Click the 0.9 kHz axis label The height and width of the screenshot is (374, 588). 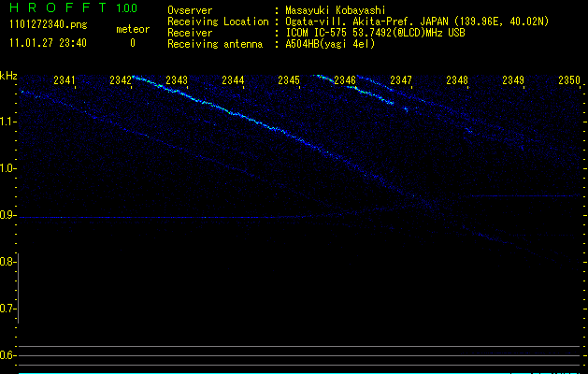tap(7, 215)
